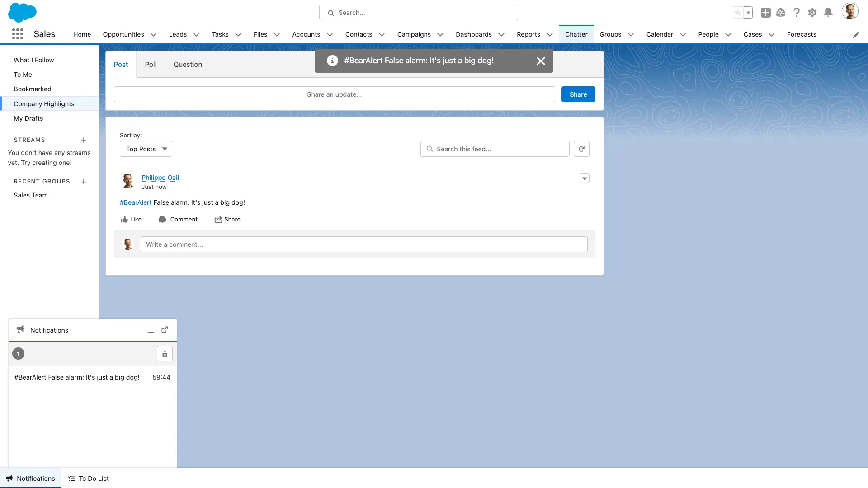Open the Setup gear icon menu
The image size is (868, 488).
tap(812, 12)
